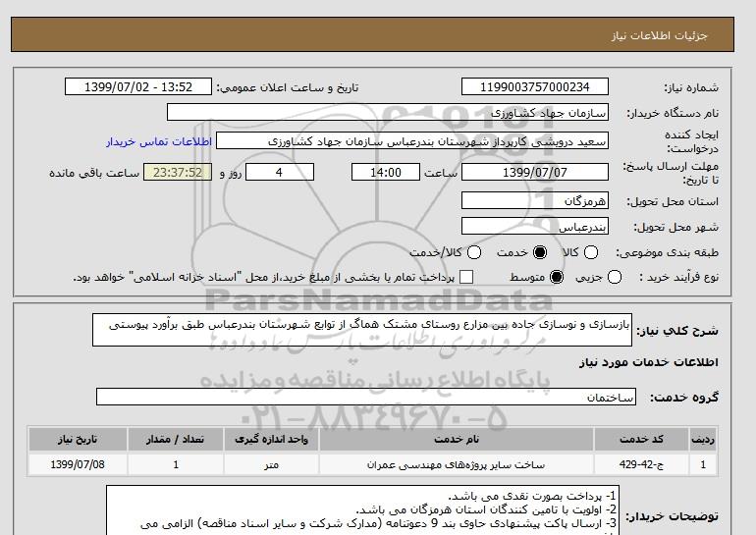Click the تاریخ و ساعت اعلان عمومی label

coord(288,87)
